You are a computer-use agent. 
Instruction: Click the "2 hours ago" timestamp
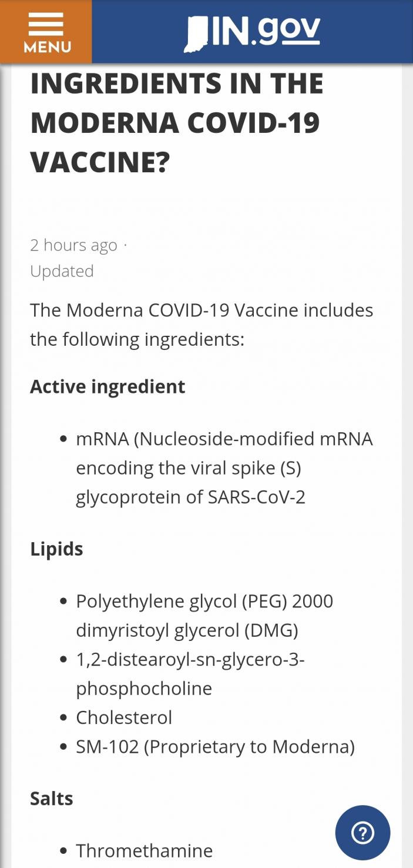(x=74, y=245)
